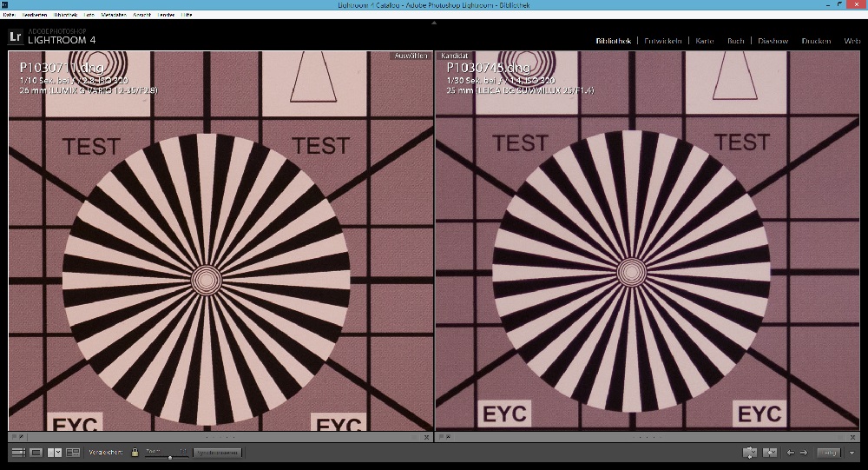Click the swap select and candidate icon
The height and width of the screenshot is (470, 868).
[750, 453]
